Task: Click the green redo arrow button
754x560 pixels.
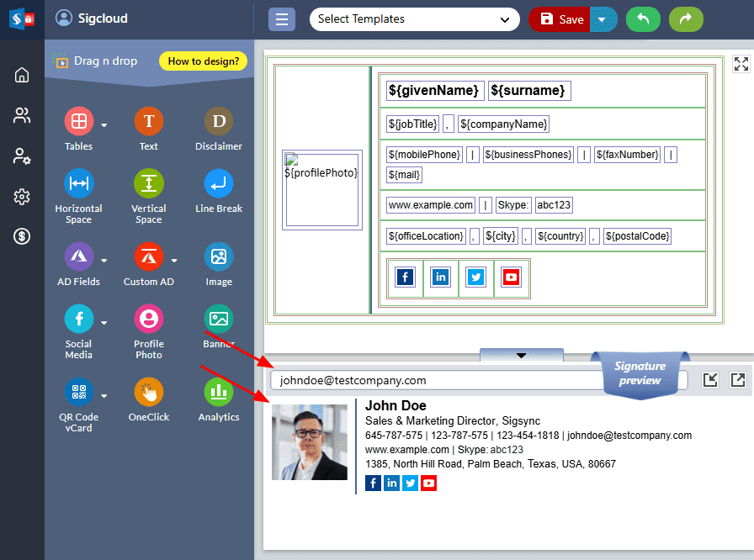Action: pos(686,19)
